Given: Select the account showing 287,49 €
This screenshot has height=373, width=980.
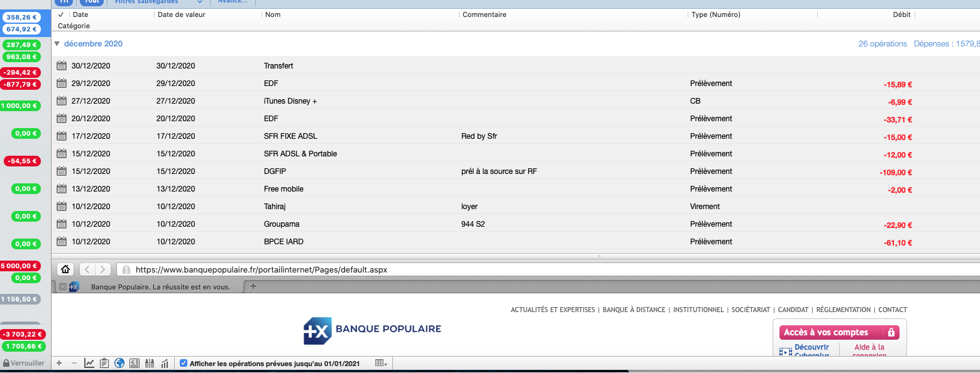Looking at the screenshot, I should point(21,45).
